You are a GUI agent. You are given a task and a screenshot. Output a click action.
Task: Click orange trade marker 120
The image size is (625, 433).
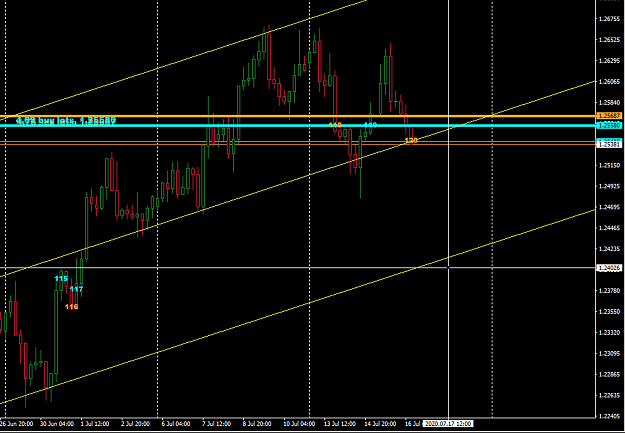pyautogui.click(x=411, y=140)
